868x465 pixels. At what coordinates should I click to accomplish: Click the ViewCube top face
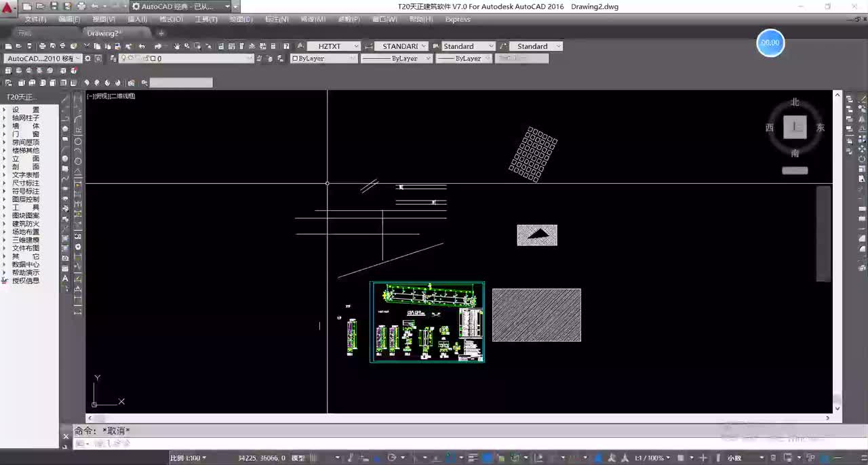(795, 127)
